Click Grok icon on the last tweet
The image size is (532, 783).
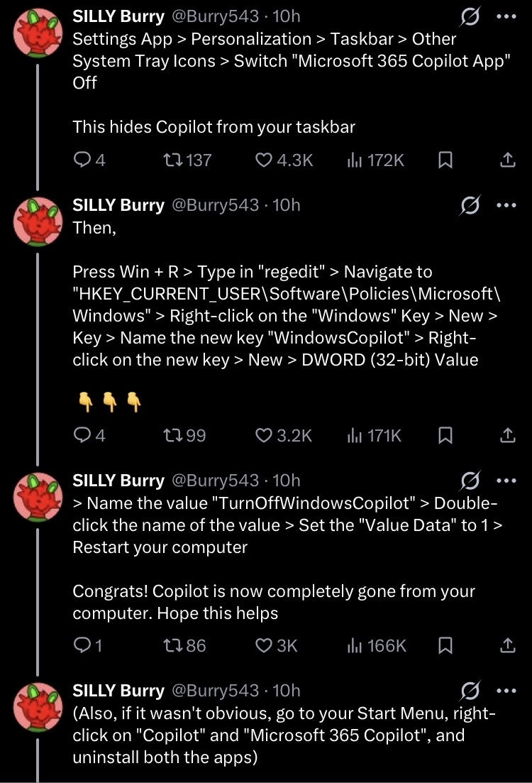pyautogui.click(x=470, y=690)
